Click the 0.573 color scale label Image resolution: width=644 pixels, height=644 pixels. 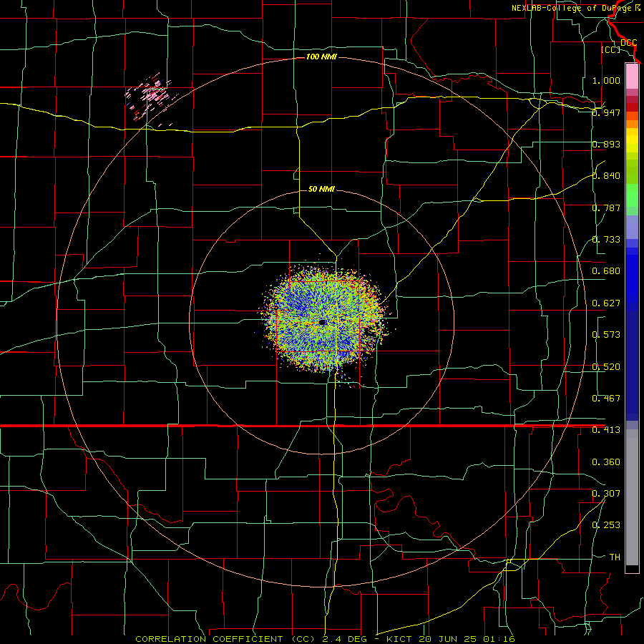(x=606, y=335)
